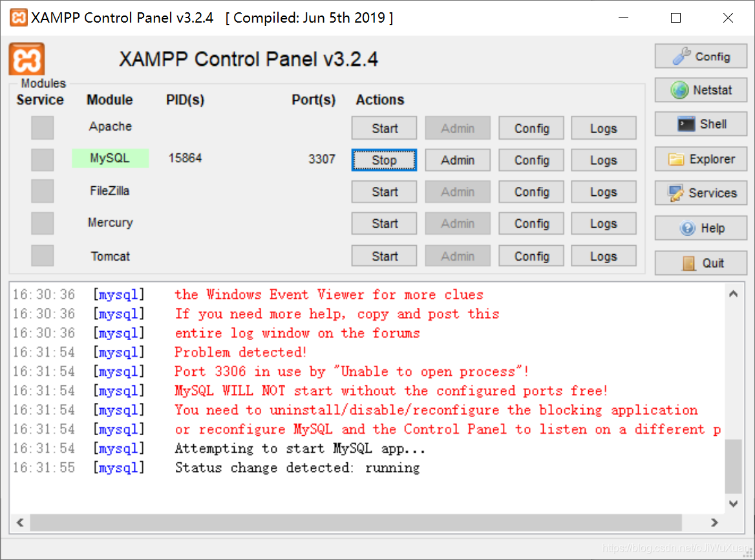Open the Help button
This screenshot has height=560, width=755.
point(701,228)
